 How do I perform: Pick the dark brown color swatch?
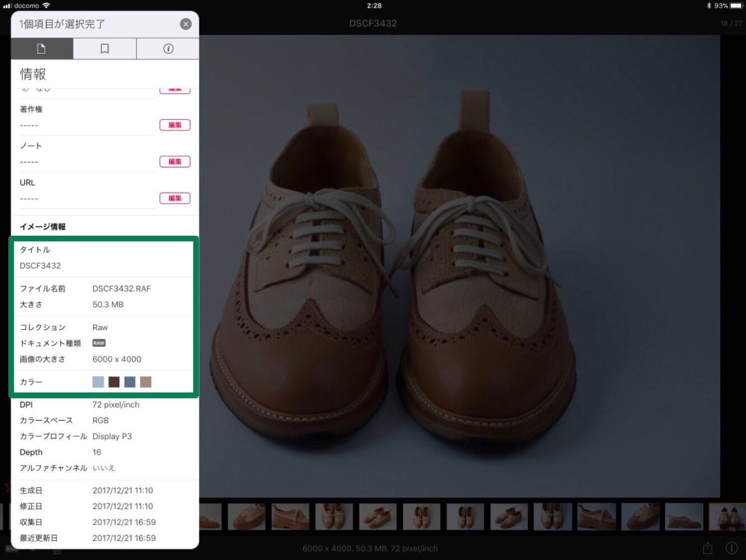114,382
